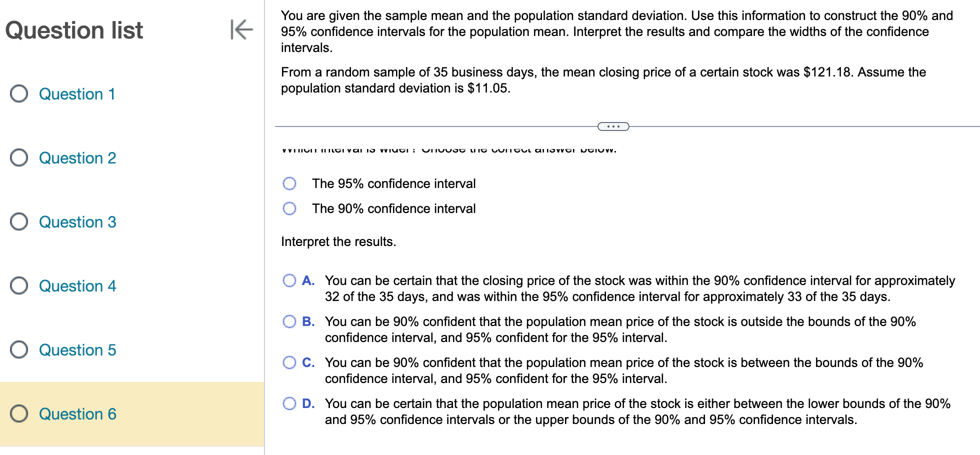
Task: Select the 90% confidence interval option
Action: [x=289, y=208]
